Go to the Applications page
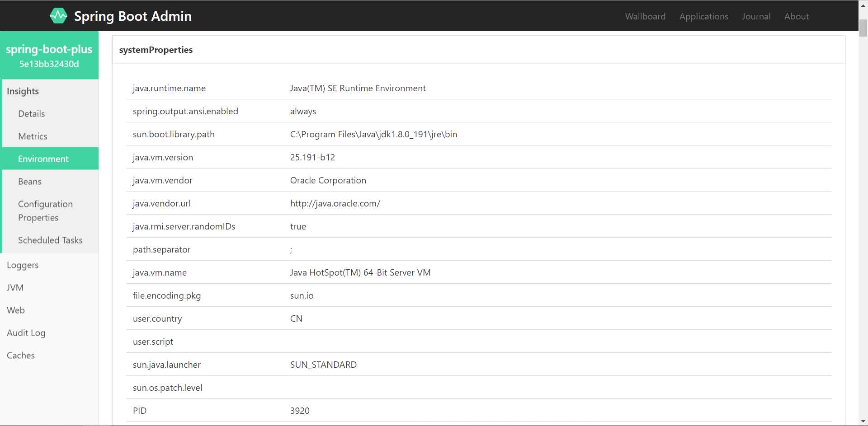The height and width of the screenshot is (426, 868). (703, 16)
